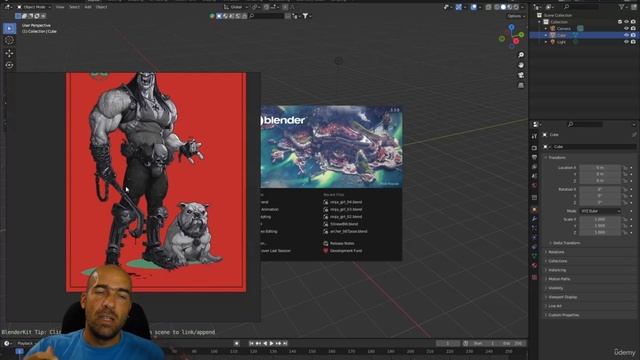This screenshot has height=360, width=640.
Task: Open the Modifiers properties tab
Action: point(534,219)
